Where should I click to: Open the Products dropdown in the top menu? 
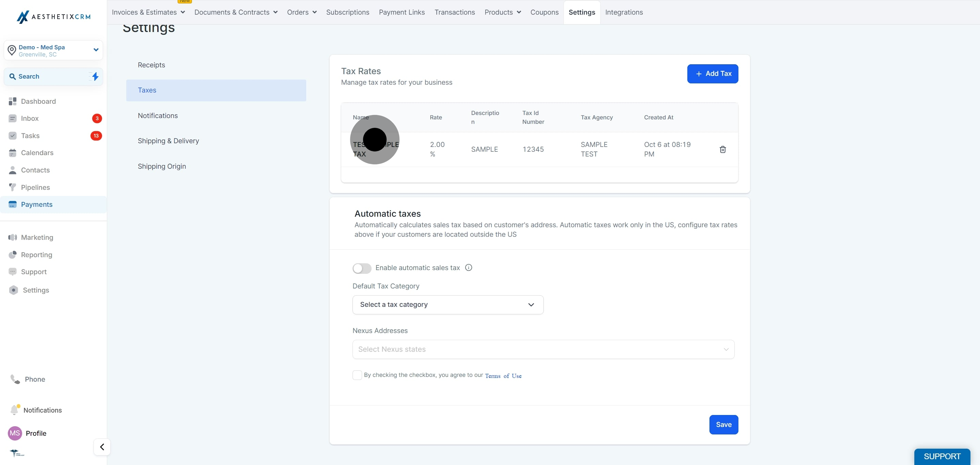[503, 12]
